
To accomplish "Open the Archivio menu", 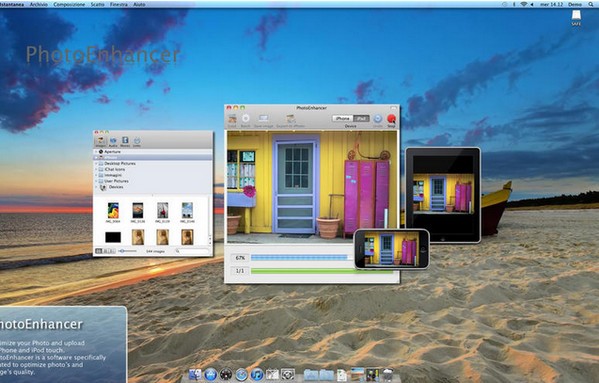I will point(39,5).
